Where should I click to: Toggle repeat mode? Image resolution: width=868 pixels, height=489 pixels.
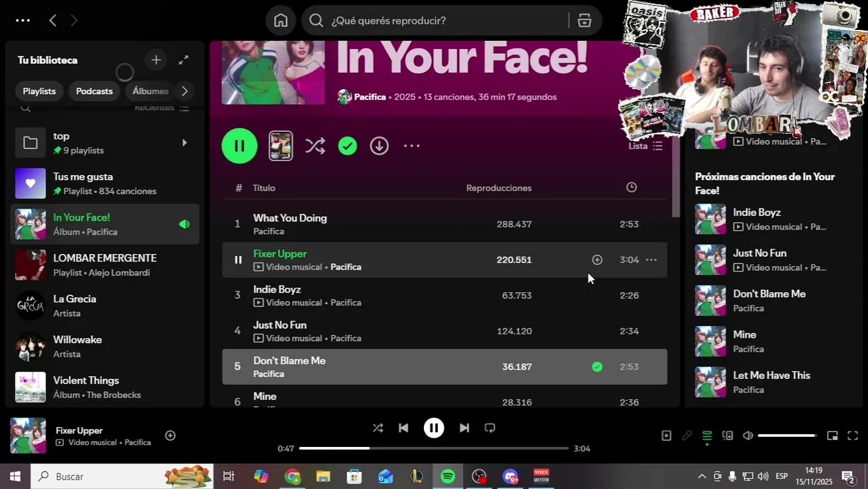490,428
